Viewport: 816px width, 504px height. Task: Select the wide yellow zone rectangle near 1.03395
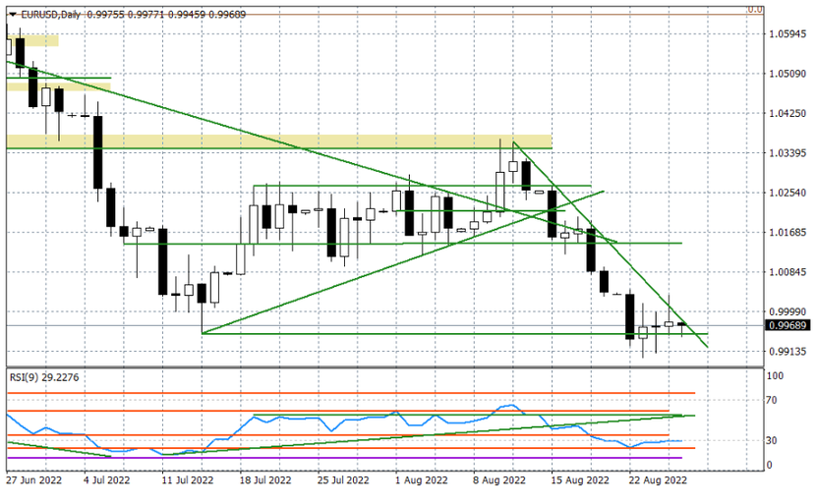coord(279,140)
